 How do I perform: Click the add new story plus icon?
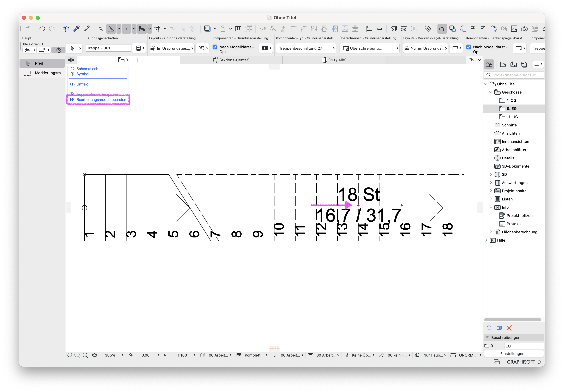(489, 328)
